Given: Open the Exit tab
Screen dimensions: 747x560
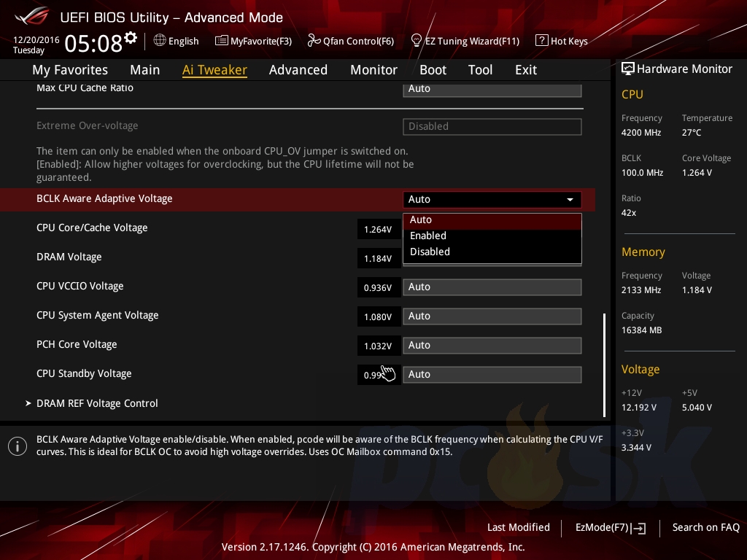Looking at the screenshot, I should (x=526, y=70).
